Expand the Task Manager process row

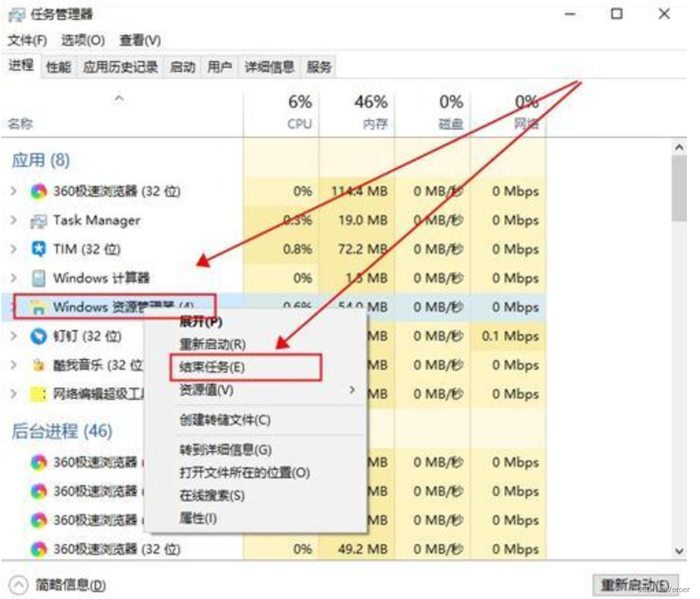(x=14, y=221)
